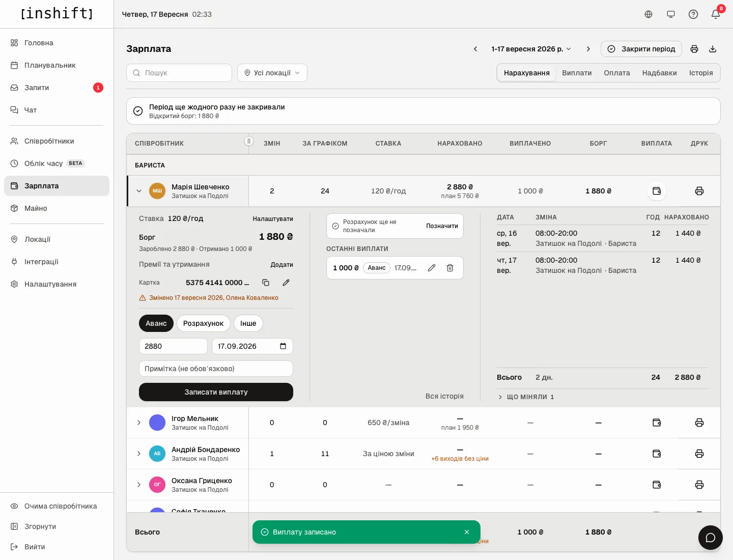This screenshot has height=560, width=733.
Task: Delete the 1 000 ₴ Аванс payment
Action: click(x=450, y=268)
